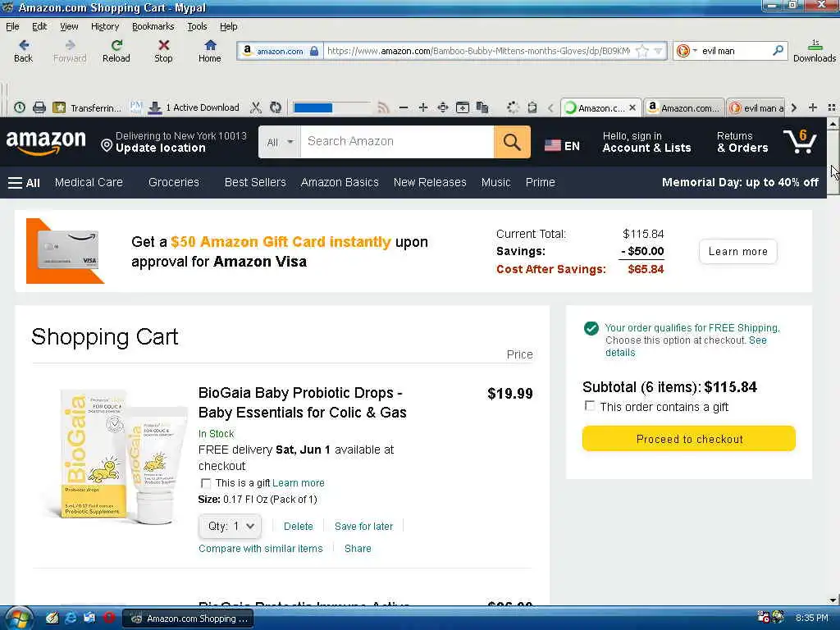The height and width of the screenshot is (630, 840).
Task: Stop loading the page
Action: point(163,51)
